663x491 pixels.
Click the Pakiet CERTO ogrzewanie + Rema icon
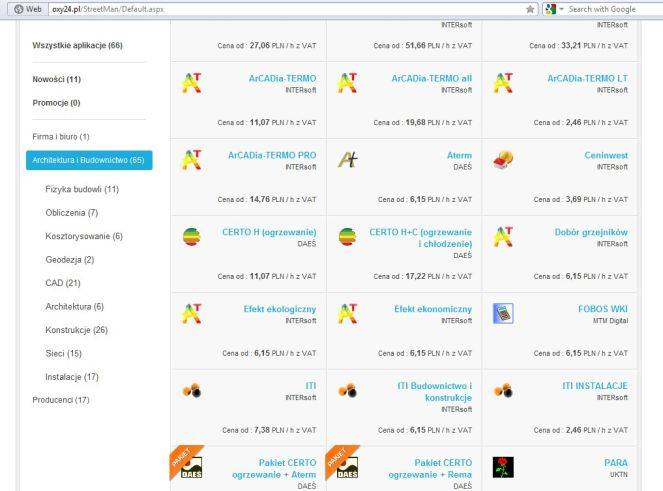coord(347,467)
